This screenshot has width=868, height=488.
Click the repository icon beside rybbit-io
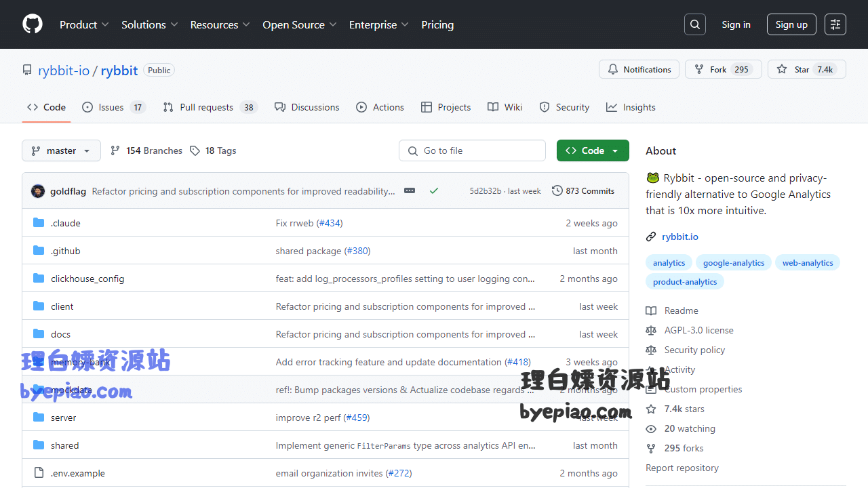pyautogui.click(x=27, y=70)
